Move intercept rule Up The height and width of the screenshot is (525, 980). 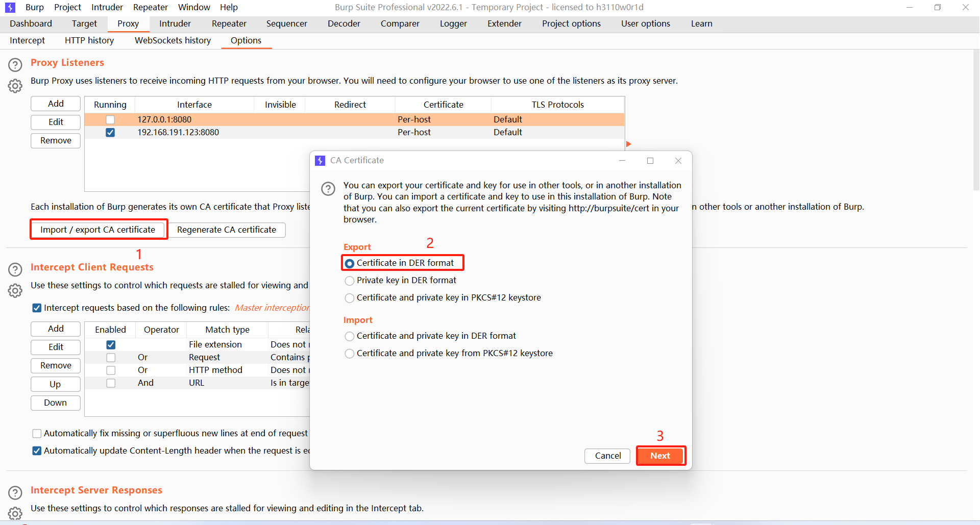click(x=56, y=384)
